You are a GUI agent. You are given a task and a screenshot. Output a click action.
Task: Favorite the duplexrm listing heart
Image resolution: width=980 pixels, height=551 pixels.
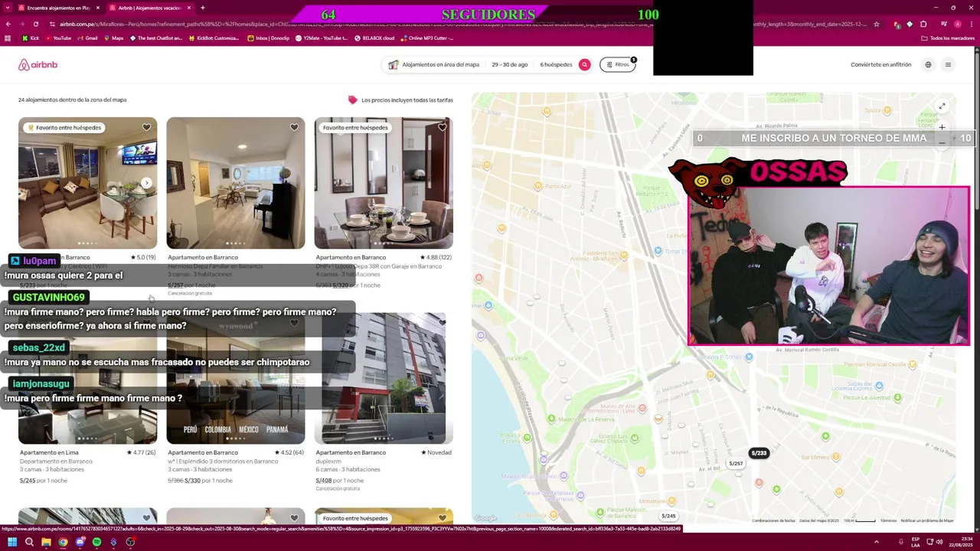click(442, 323)
